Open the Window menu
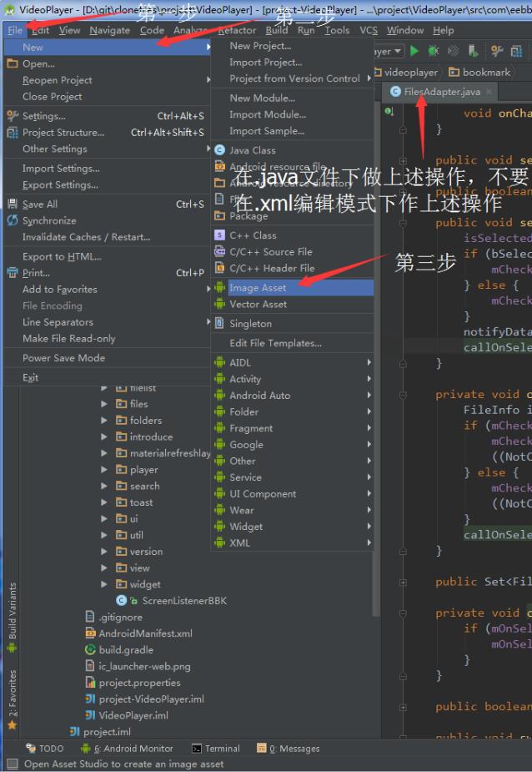The image size is (532, 772). pos(405,30)
